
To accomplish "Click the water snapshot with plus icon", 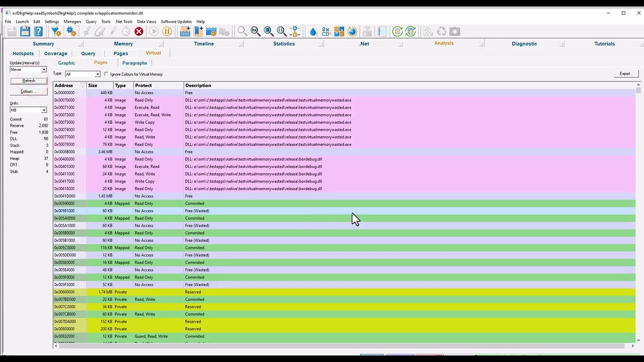I will [185, 32].
